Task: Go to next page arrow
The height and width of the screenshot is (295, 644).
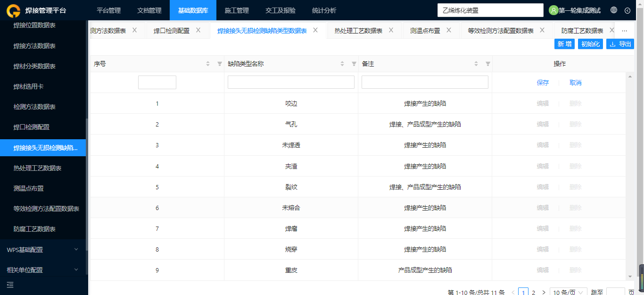Action: pyautogui.click(x=544, y=293)
